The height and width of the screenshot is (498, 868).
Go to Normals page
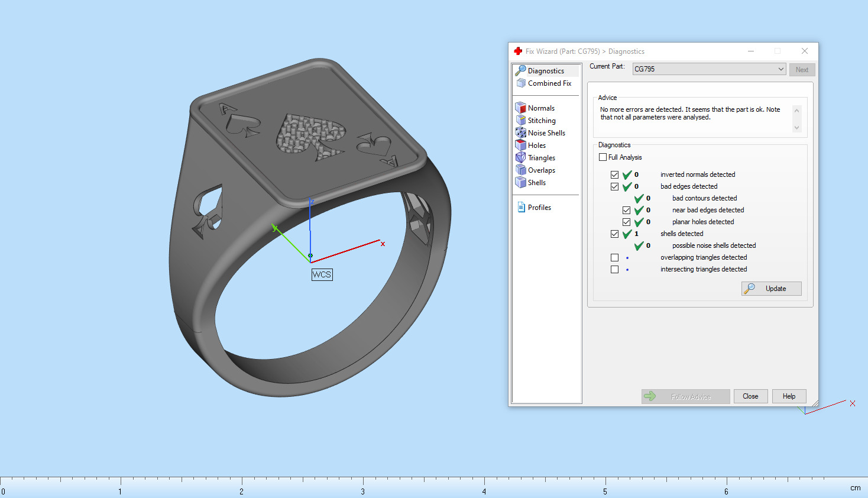point(541,108)
